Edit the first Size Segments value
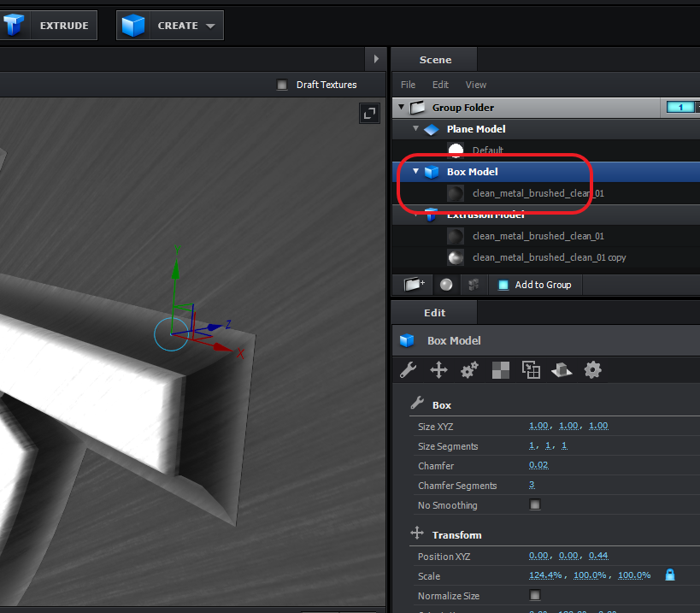Screen dimensions: 700x613 (x=532, y=445)
